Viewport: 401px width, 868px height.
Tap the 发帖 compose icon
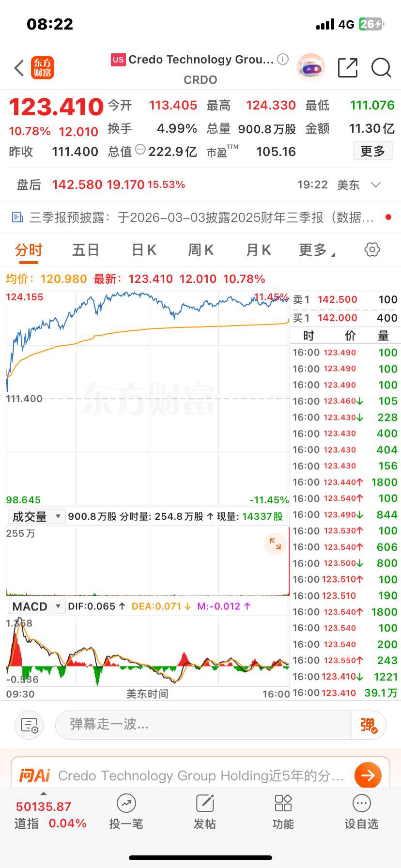tap(205, 803)
